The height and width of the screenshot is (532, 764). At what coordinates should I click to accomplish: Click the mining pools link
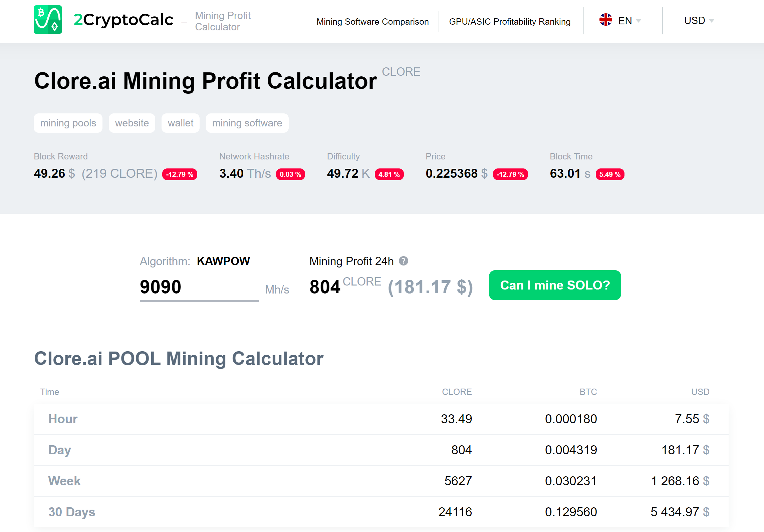tap(68, 123)
